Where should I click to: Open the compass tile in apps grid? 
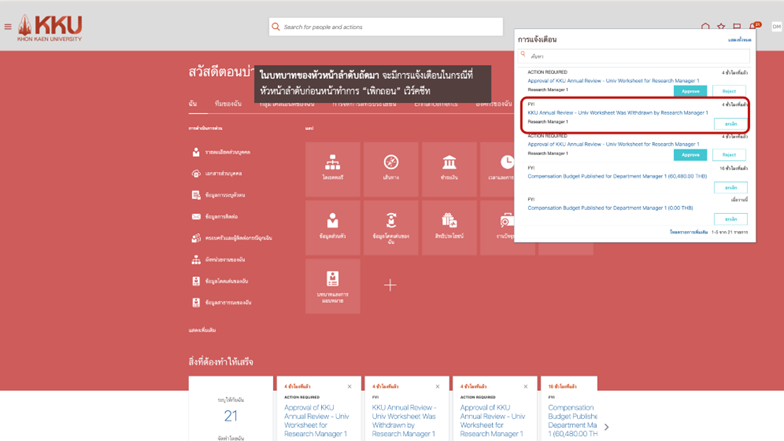pyautogui.click(x=390, y=168)
